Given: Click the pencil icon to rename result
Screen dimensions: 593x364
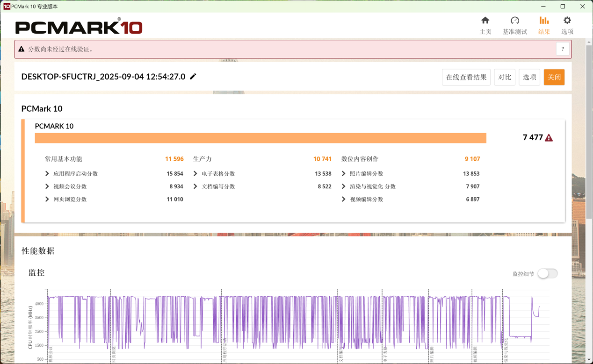Looking at the screenshot, I should pos(193,77).
